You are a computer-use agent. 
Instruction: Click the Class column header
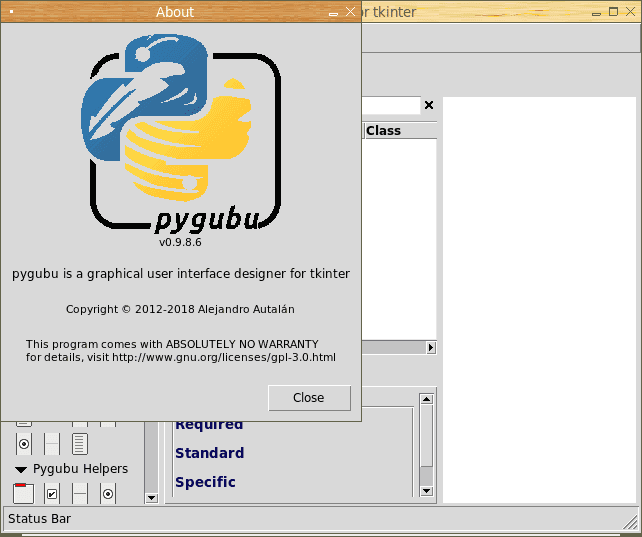pyautogui.click(x=400, y=131)
